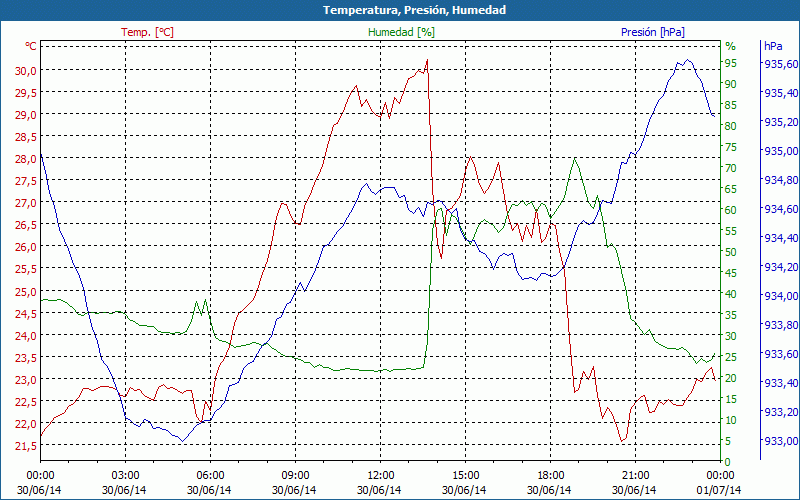
Task: Select the red 'Temp. [°C]' legend label
Action: pyautogui.click(x=147, y=32)
